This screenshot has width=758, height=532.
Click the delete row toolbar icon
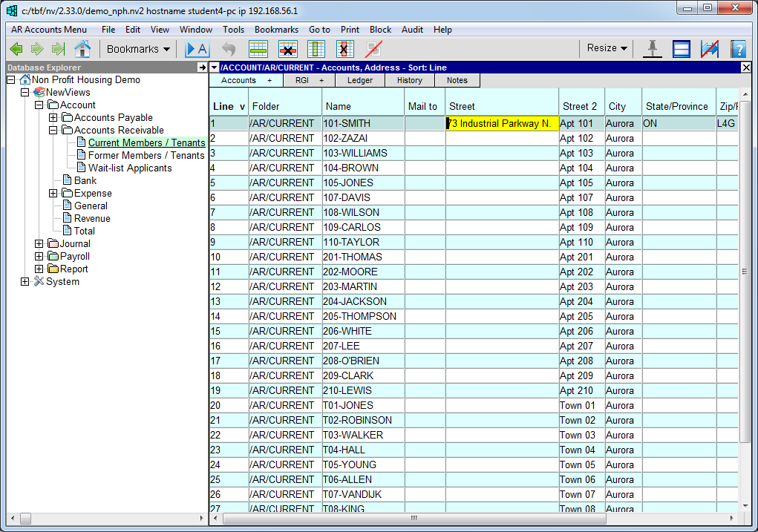coord(287,49)
